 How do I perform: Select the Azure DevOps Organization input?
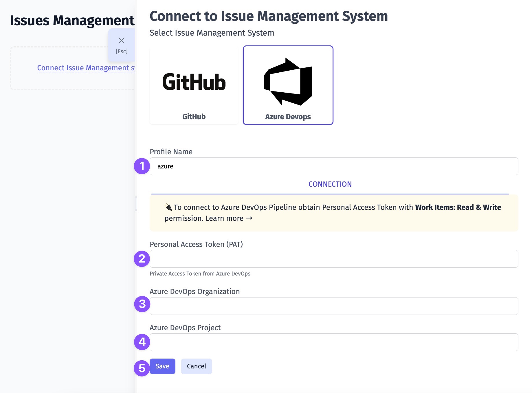pyautogui.click(x=334, y=306)
